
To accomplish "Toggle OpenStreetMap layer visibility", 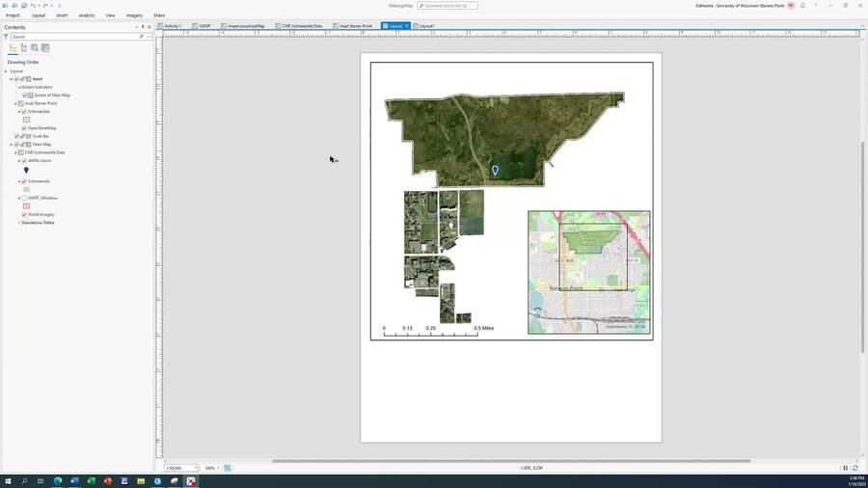I will pyautogui.click(x=24, y=128).
